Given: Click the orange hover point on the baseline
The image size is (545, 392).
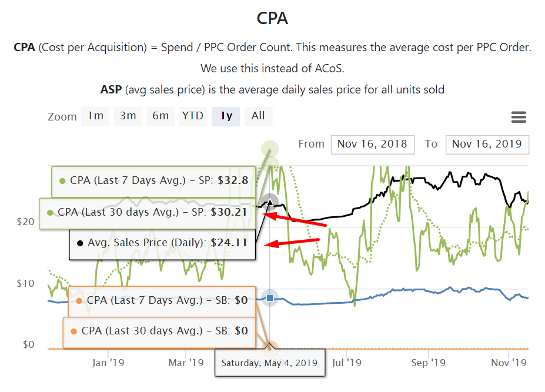Looking at the screenshot, I should [270, 349].
